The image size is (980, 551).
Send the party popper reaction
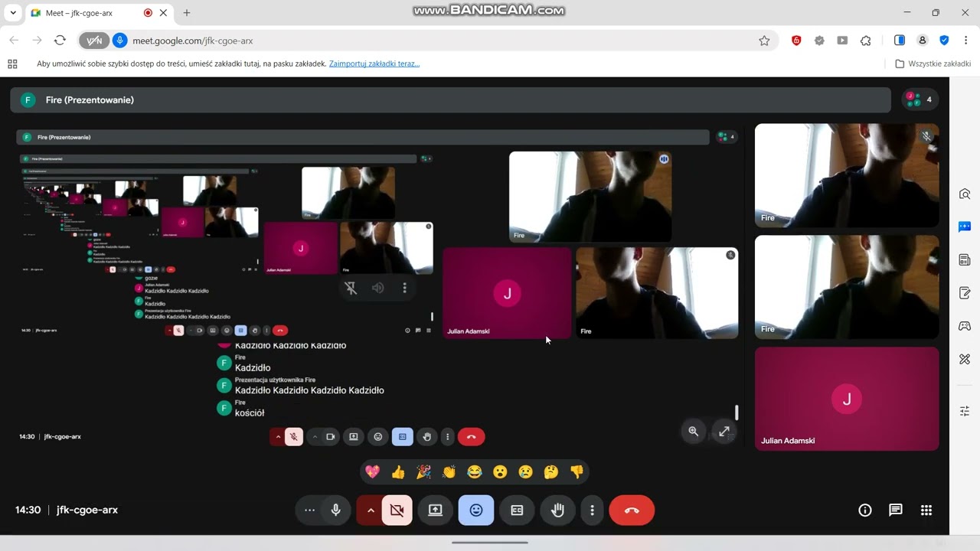pyautogui.click(x=423, y=472)
